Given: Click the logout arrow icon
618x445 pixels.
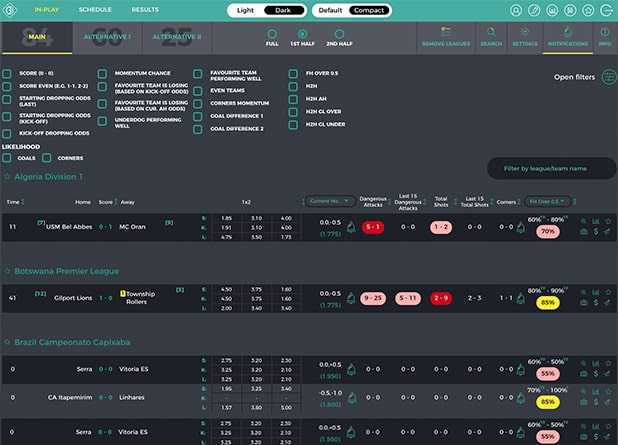Looking at the screenshot, I should pyautogui.click(x=607, y=10).
